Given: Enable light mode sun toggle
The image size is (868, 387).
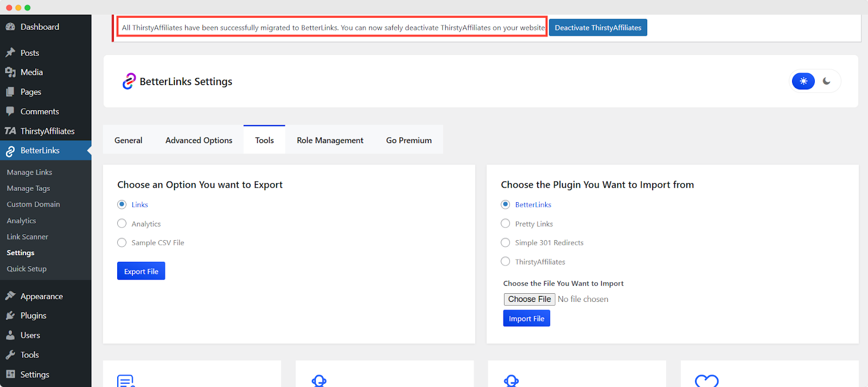Looking at the screenshot, I should click(803, 81).
